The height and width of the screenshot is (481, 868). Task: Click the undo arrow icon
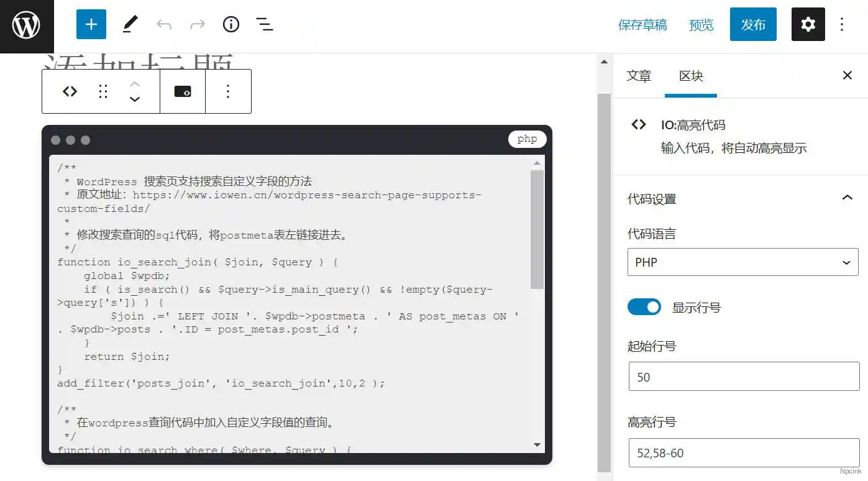click(x=163, y=24)
